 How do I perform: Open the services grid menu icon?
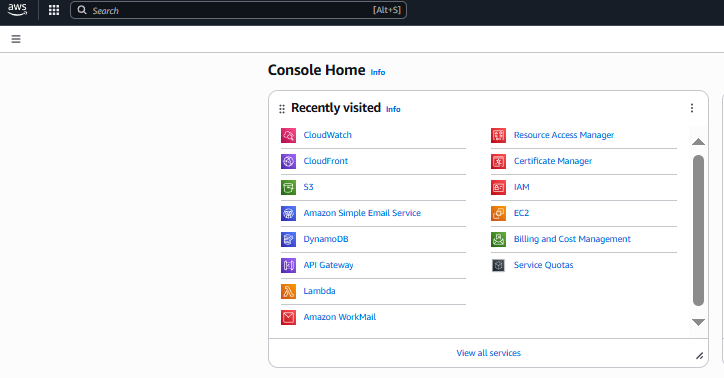click(x=54, y=10)
